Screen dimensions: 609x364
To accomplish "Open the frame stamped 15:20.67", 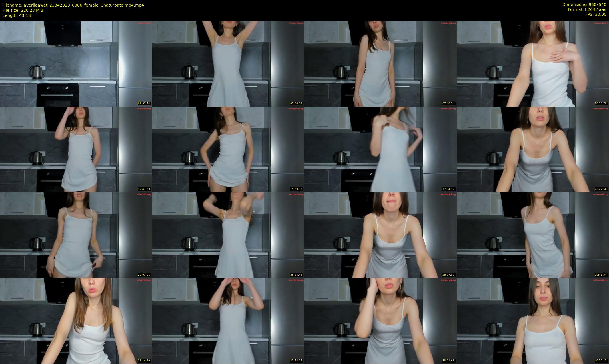I will click(228, 149).
